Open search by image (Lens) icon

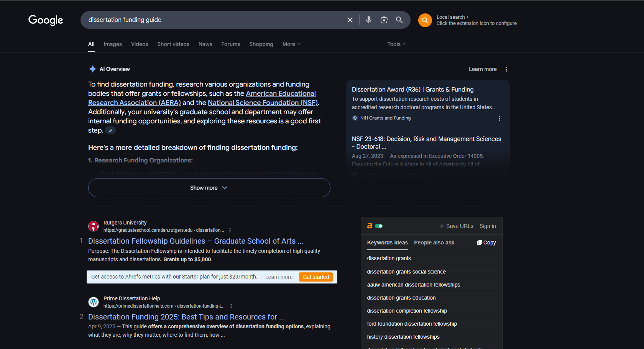click(384, 20)
